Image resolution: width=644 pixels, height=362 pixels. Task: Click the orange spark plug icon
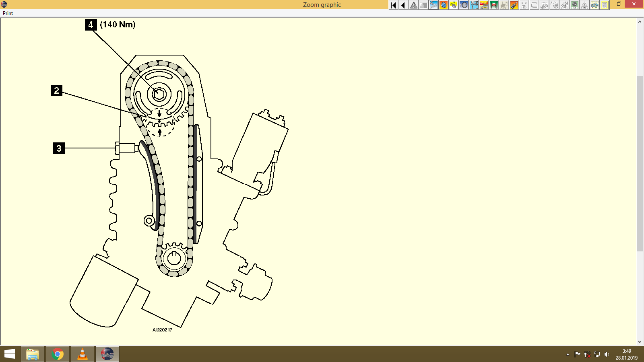pos(514,5)
